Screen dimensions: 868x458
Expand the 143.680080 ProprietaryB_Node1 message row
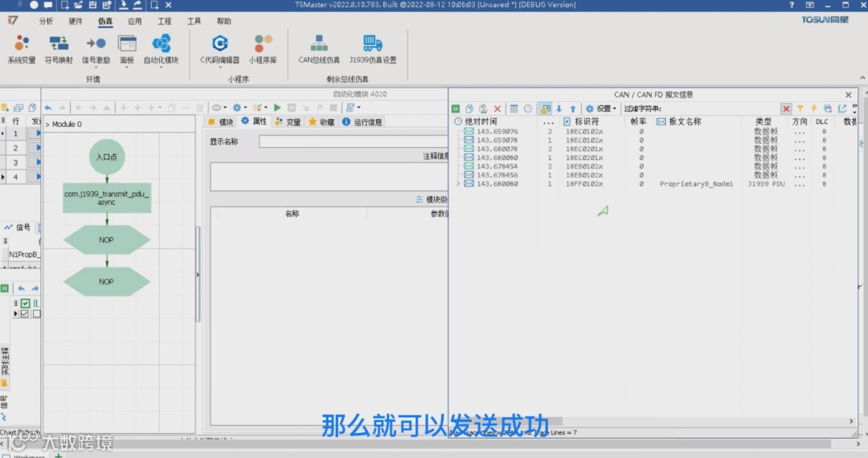coord(458,184)
